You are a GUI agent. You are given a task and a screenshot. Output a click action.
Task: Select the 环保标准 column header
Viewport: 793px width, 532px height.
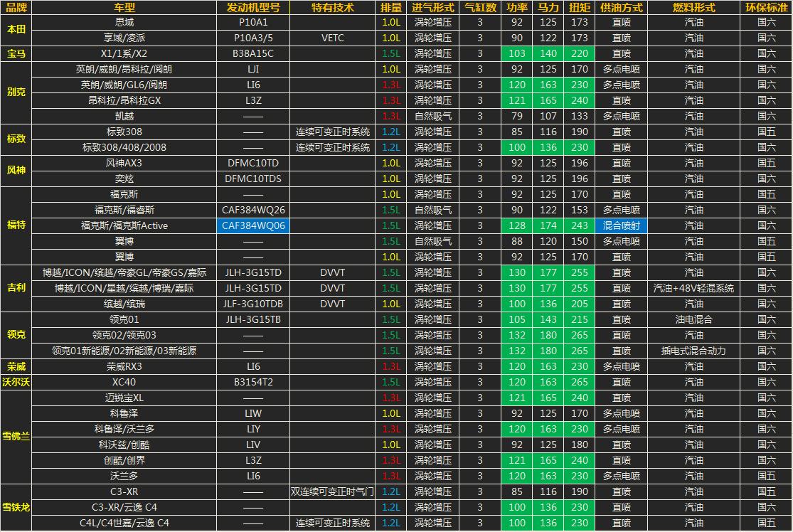pyautogui.click(x=766, y=8)
